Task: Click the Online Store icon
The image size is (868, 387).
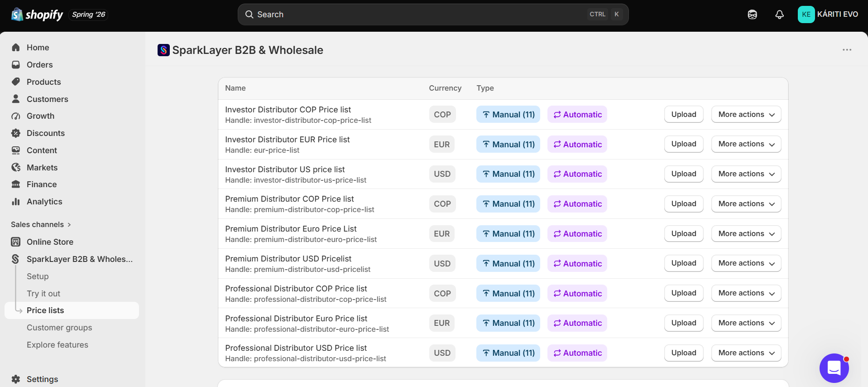Action: 16,242
